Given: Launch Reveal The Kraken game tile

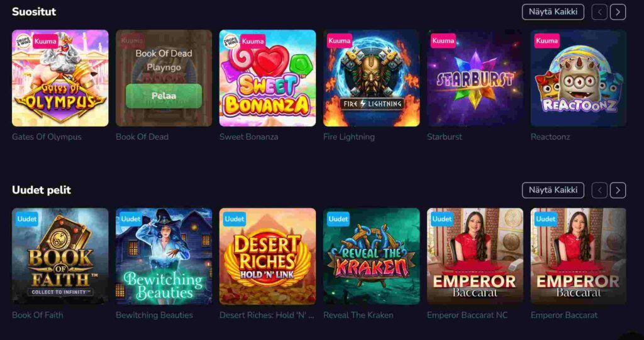Looking at the screenshot, I should 371,256.
